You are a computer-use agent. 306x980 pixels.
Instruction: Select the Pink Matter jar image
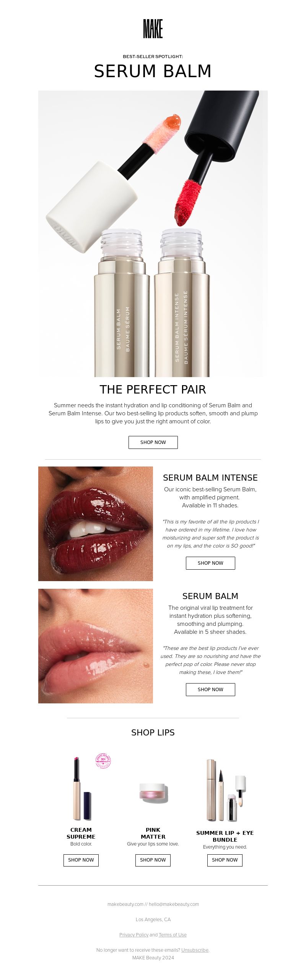pyautogui.click(x=153, y=793)
